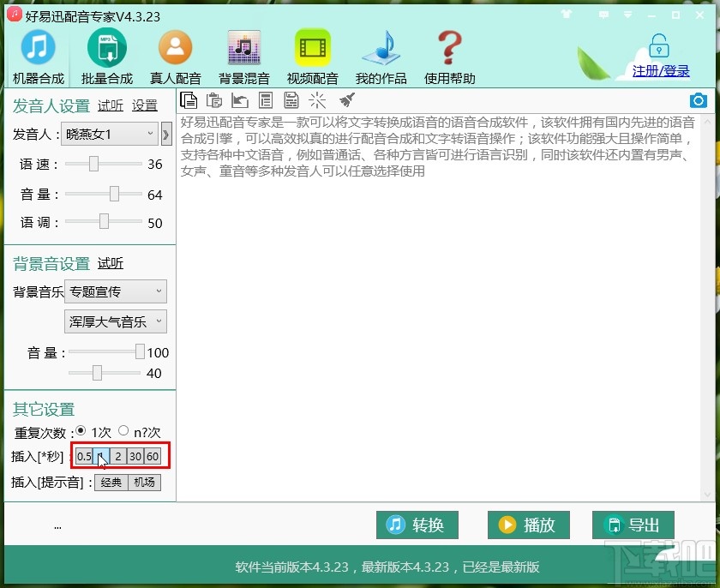Click 设置 link for 发音人

point(145,105)
